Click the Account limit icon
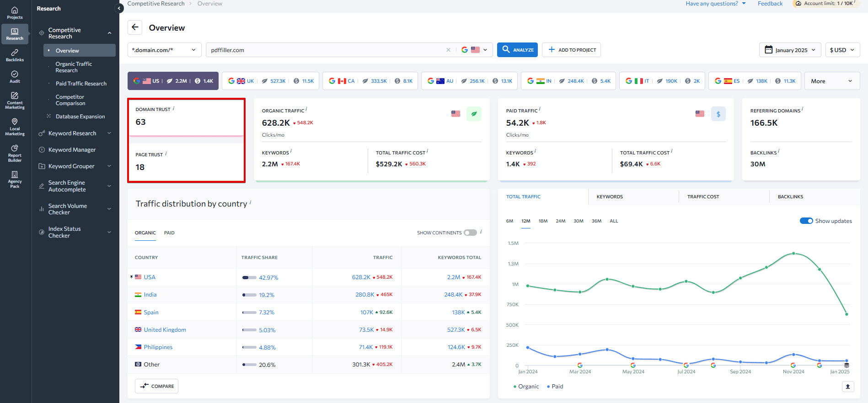 798,3
